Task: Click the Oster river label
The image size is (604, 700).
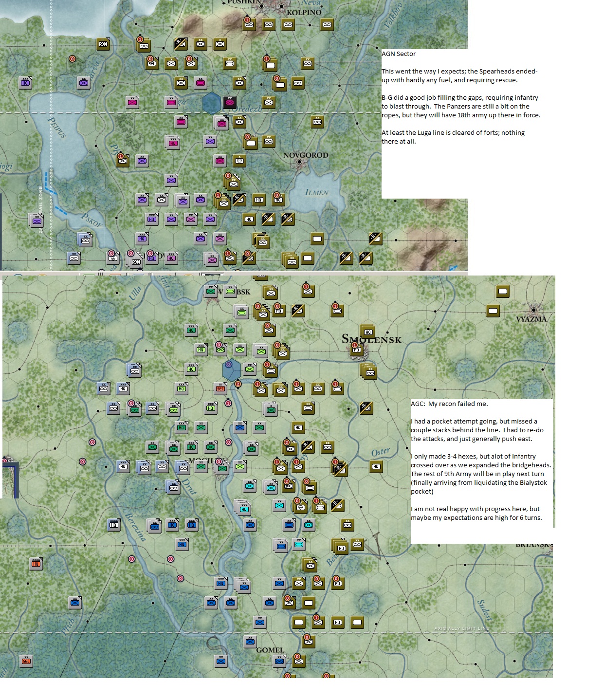Action: coord(381,452)
